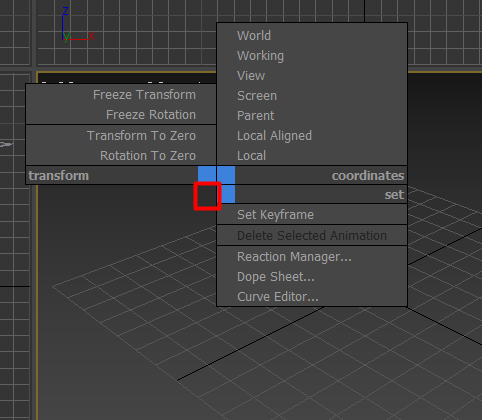Apply Freeze Rotation

[x=121, y=115]
